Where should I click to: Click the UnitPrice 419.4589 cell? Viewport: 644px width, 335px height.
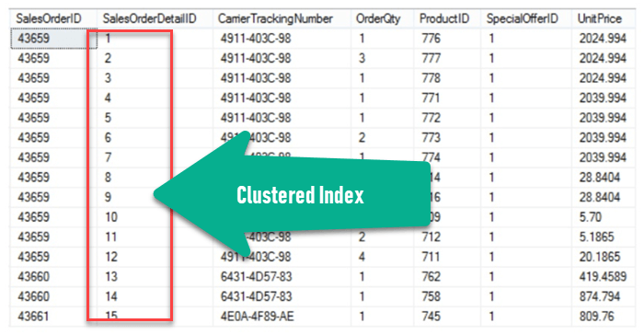pos(604,276)
